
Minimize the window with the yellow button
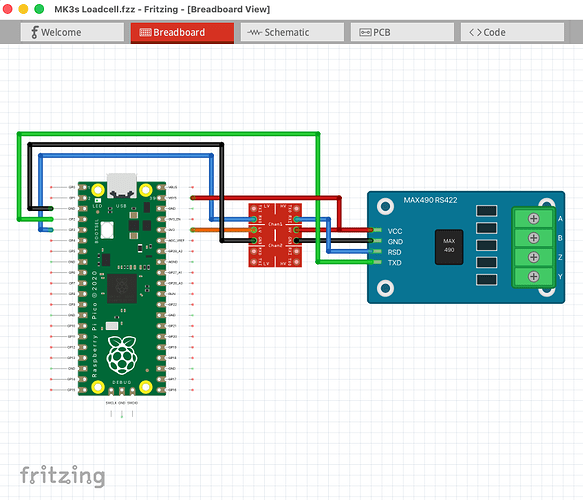[23, 9]
